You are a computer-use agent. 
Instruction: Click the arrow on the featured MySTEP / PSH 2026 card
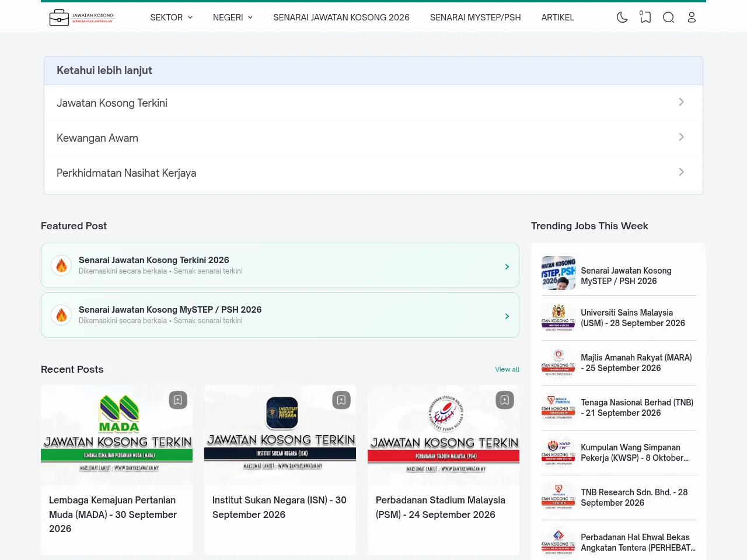507,316
